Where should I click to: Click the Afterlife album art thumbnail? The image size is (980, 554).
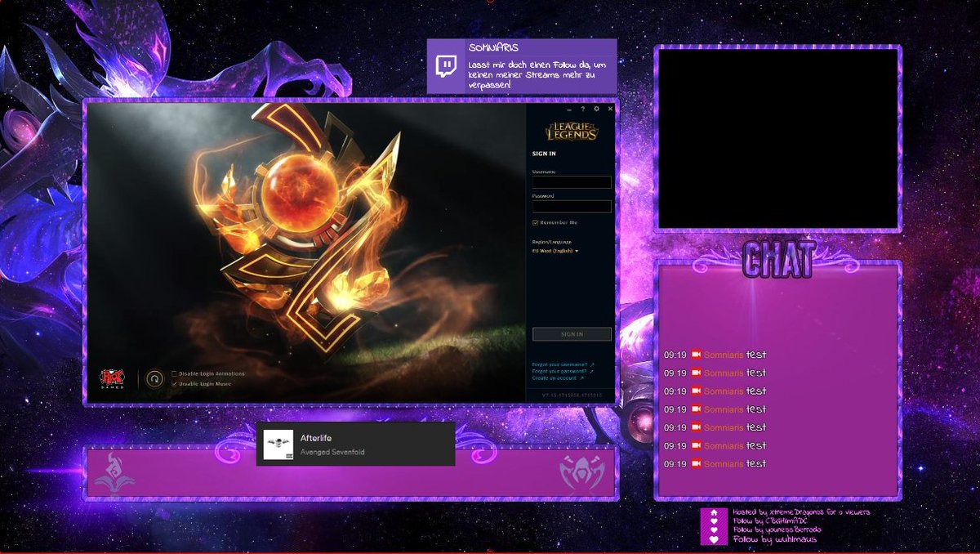click(x=278, y=444)
